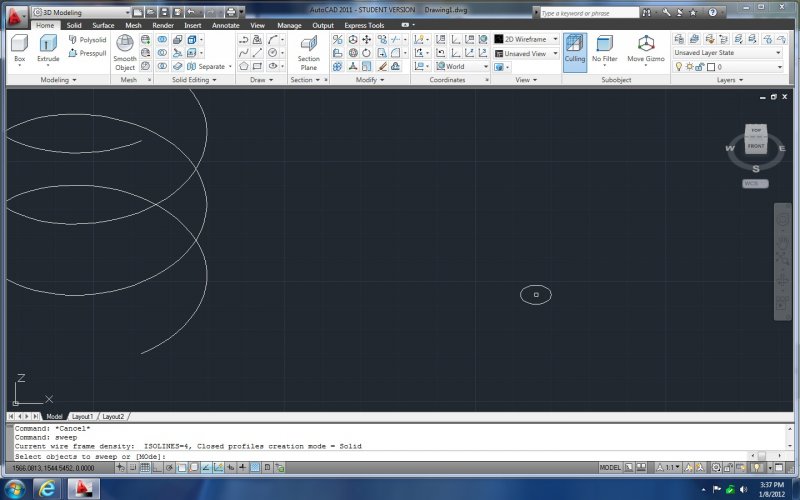Image resolution: width=800 pixels, height=500 pixels.
Task: Click the Open file icon in quick access toolbar
Action: pos(151,12)
